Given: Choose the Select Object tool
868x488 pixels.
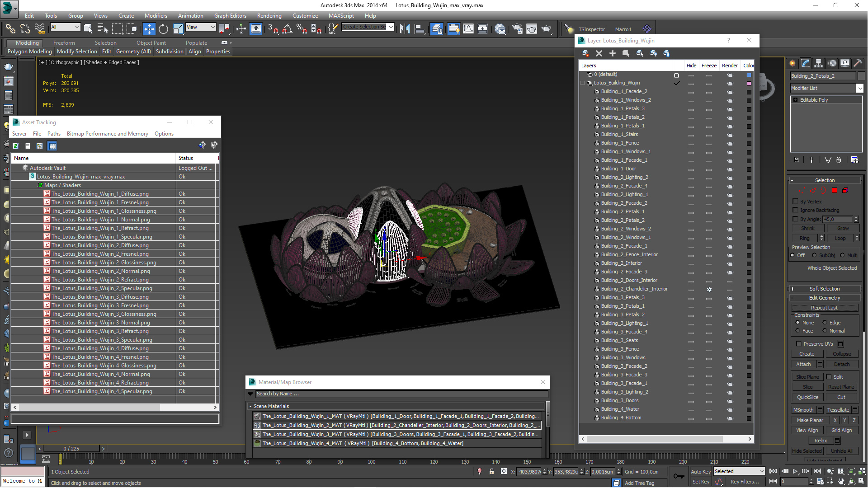Looking at the screenshot, I should pyautogui.click(x=88, y=29).
